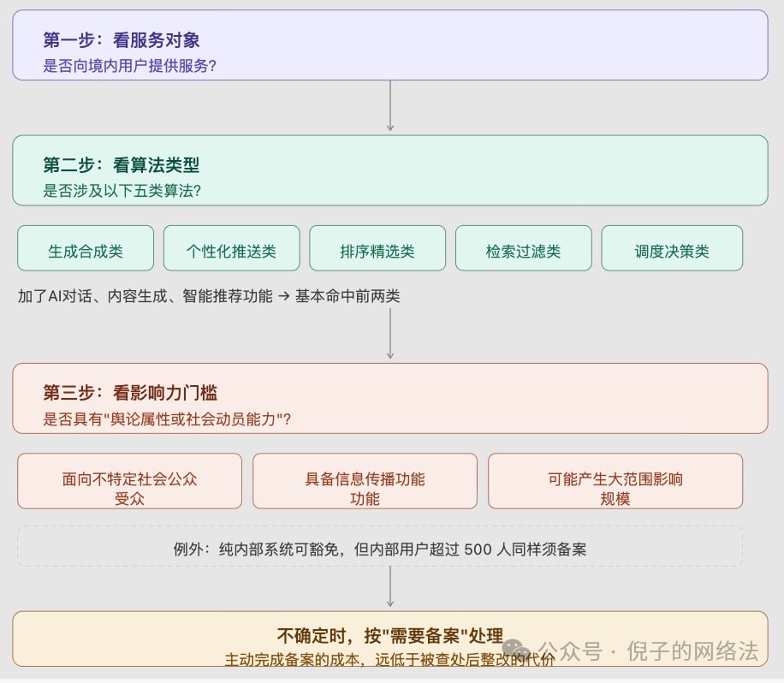Click the 具备信息传播功能 box
This screenshot has height=683, width=784.
[x=365, y=481]
